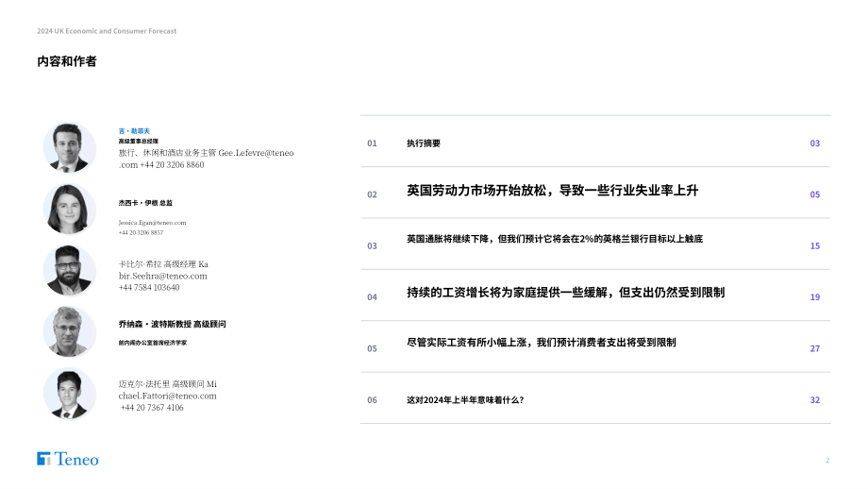Click section number 01 beside 执行摘要
Image resolution: width=868 pixels, height=489 pixels.
click(372, 143)
